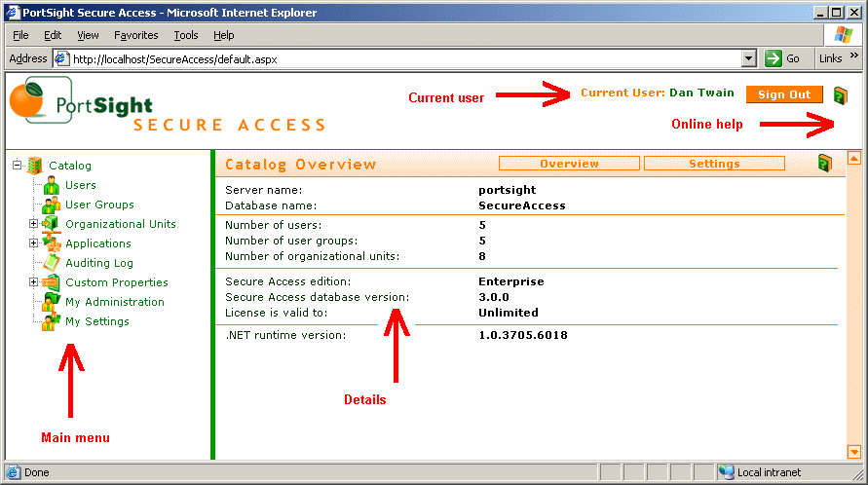Click the Windows flag logo in the menu bar

(844, 35)
